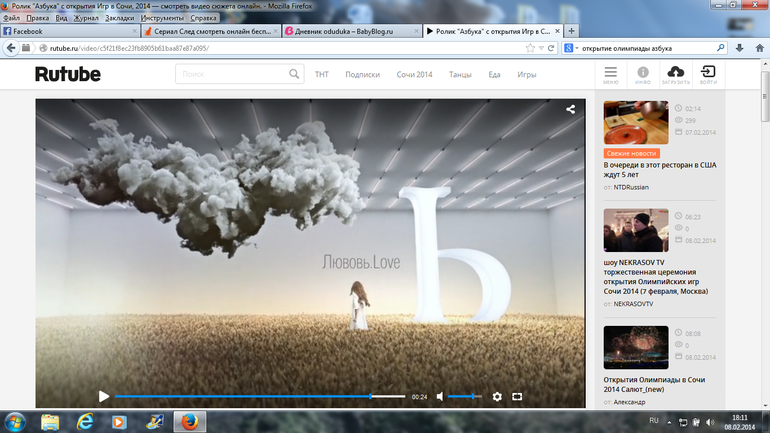Click the RU language indicator
The width and height of the screenshot is (770, 433).
tap(654, 421)
